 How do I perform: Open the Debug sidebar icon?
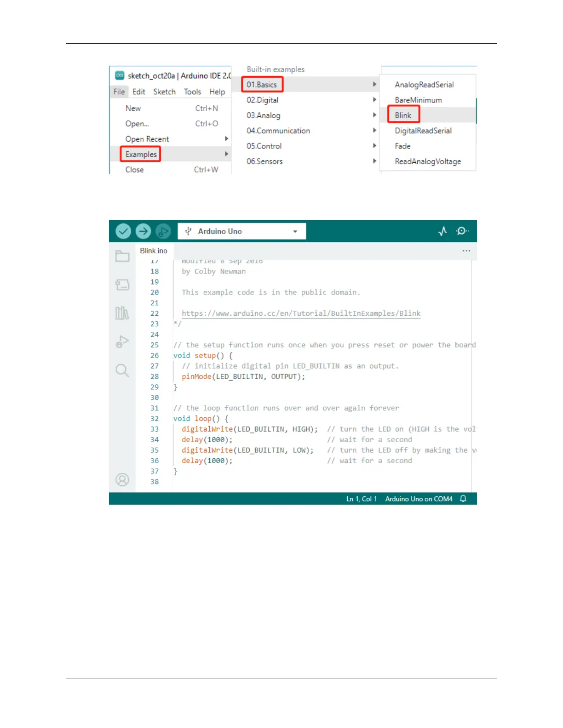point(122,341)
